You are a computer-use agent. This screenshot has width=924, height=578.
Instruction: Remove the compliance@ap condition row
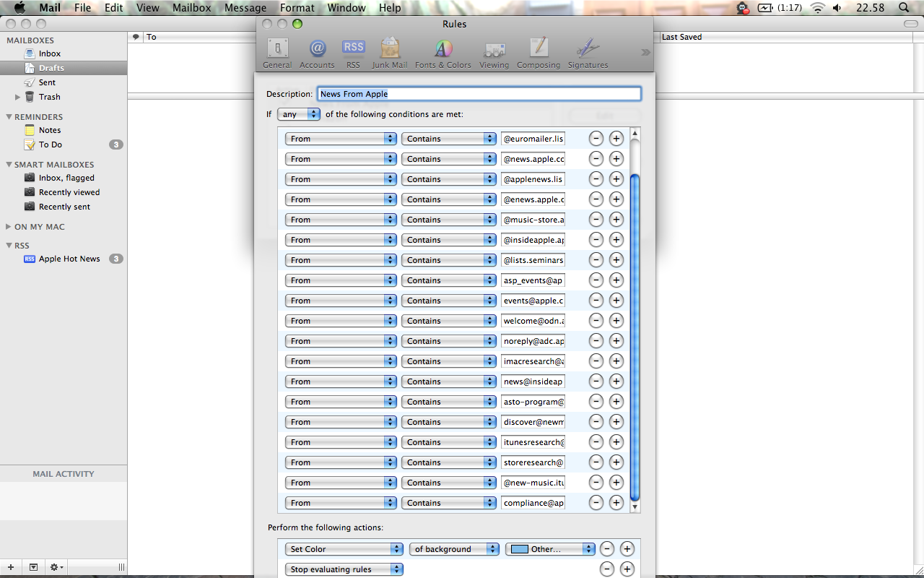(x=596, y=503)
